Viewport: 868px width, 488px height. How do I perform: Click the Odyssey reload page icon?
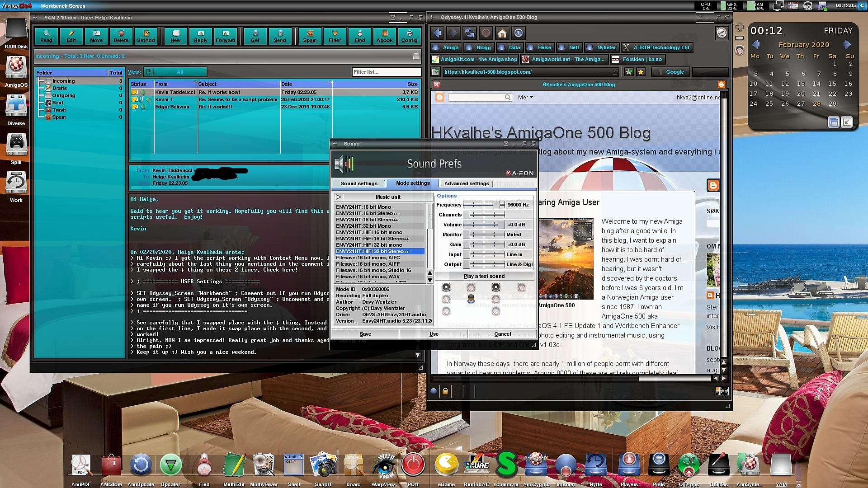[469, 33]
